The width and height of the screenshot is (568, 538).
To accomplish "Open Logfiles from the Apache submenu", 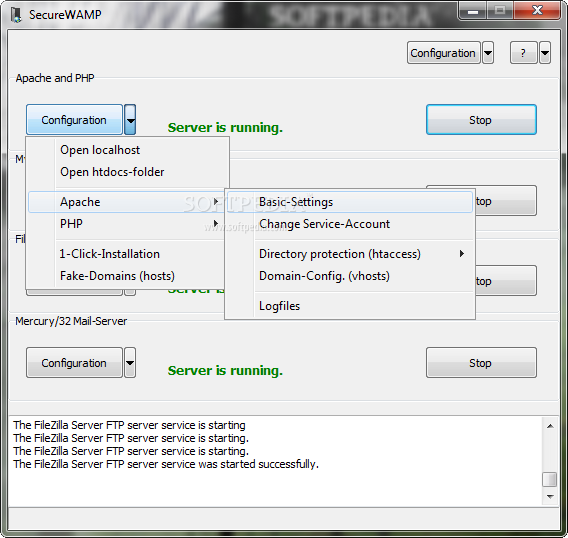I will coord(350,306).
